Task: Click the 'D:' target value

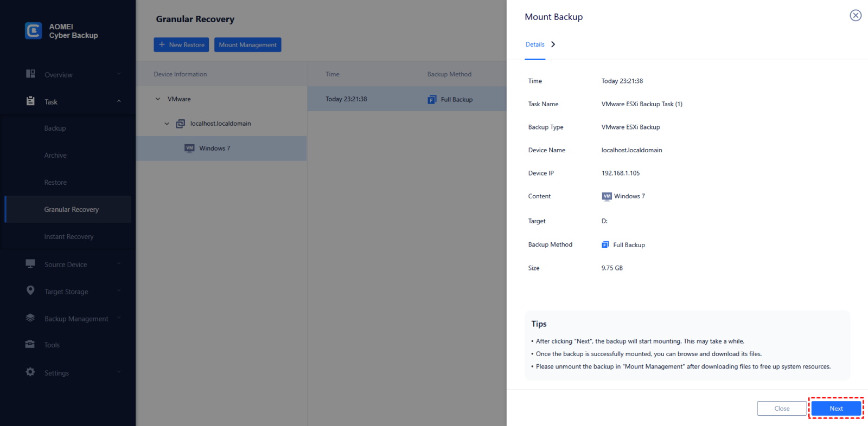Action: tap(604, 221)
